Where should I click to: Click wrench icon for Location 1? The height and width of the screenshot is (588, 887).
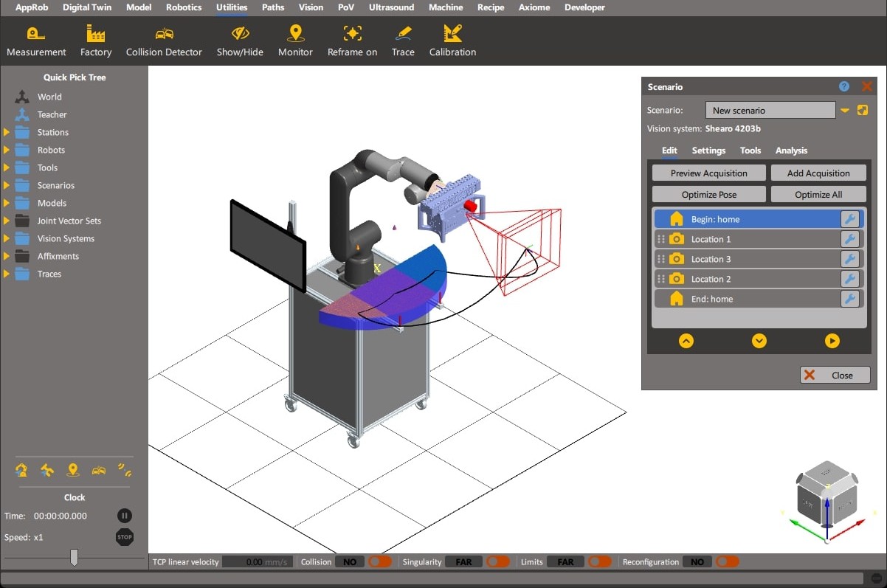(x=849, y=239)
